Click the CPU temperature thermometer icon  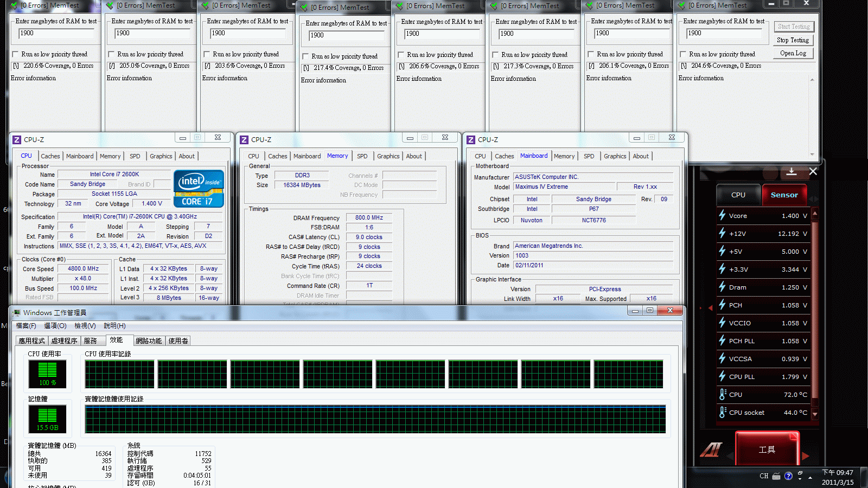pos(723,394)
